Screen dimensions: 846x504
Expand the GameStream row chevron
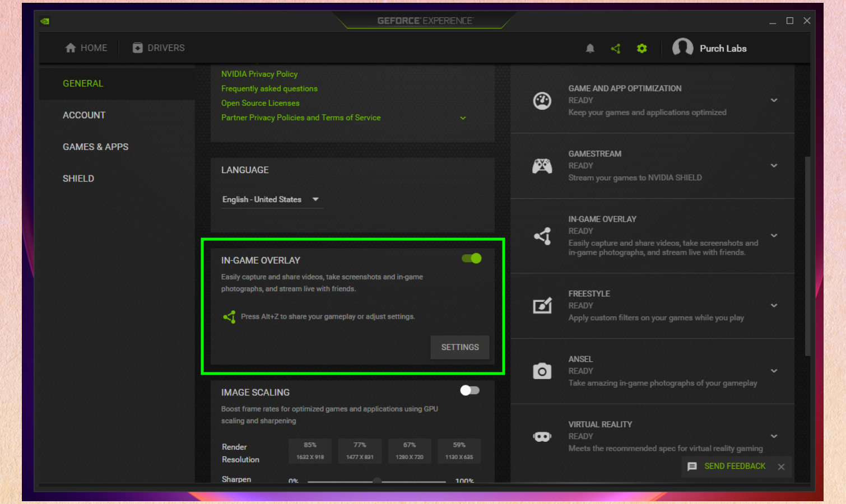[x=774, y=166]
